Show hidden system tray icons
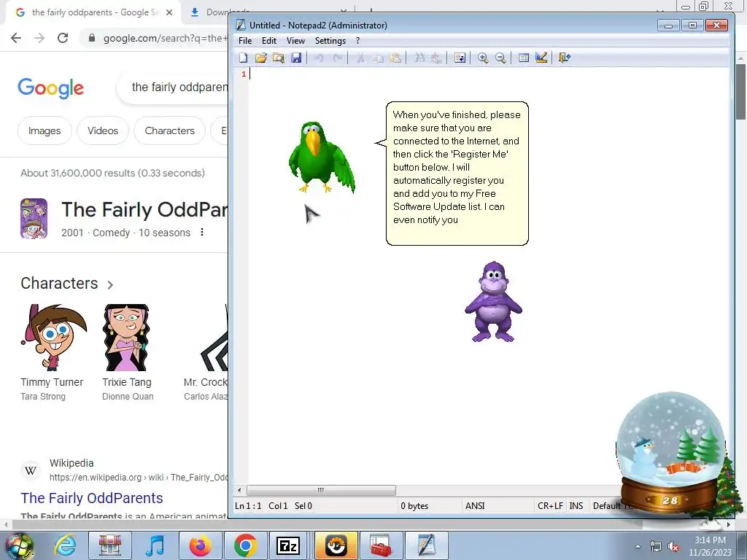This screenshot has height=560, width=747. [x=638, y=546]
